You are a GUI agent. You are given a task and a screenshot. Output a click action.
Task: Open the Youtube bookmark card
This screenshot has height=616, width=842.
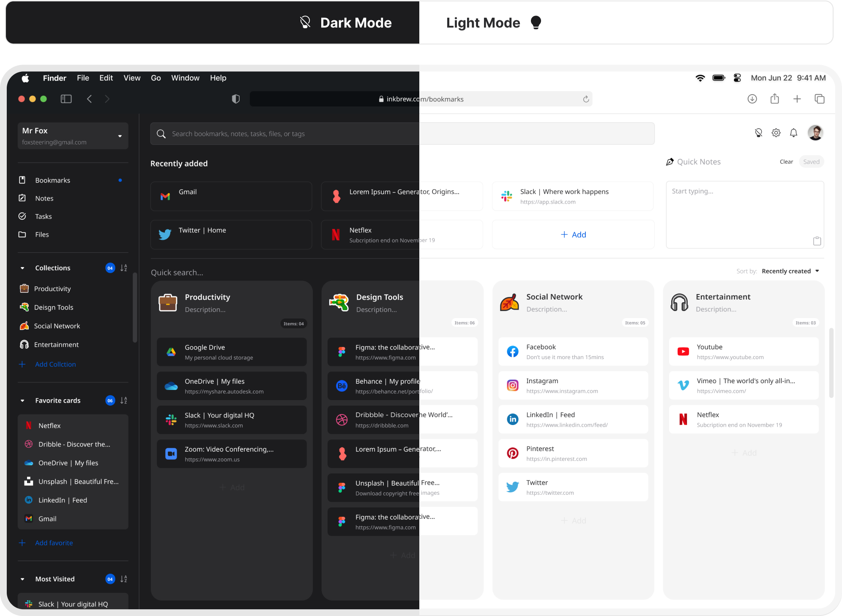click(x=744, y=352)
